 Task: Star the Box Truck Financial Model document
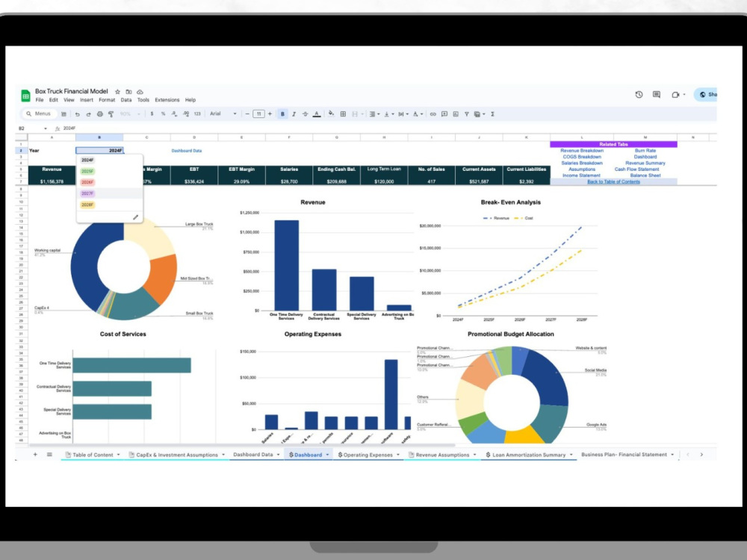pos(118,91)
